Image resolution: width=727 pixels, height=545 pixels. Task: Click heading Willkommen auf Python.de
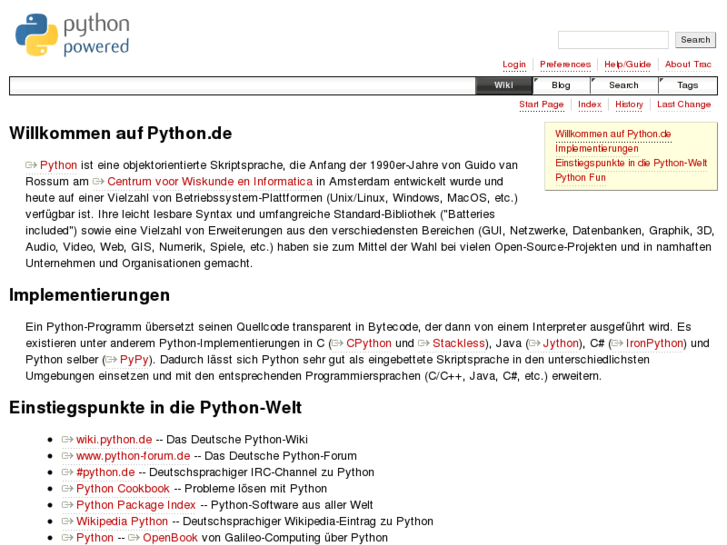click(x=121, y=134)
